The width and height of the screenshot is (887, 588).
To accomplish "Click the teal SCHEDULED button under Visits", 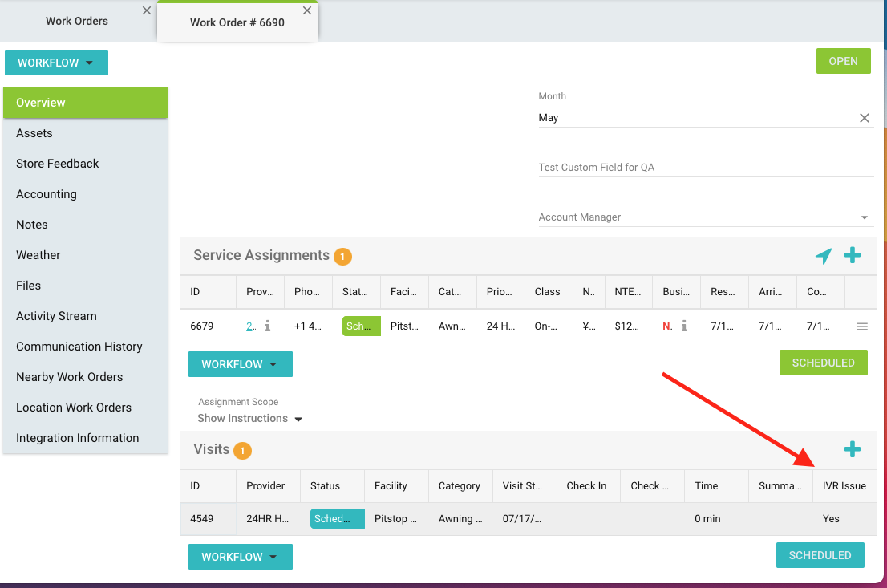I will click(820, 555).
